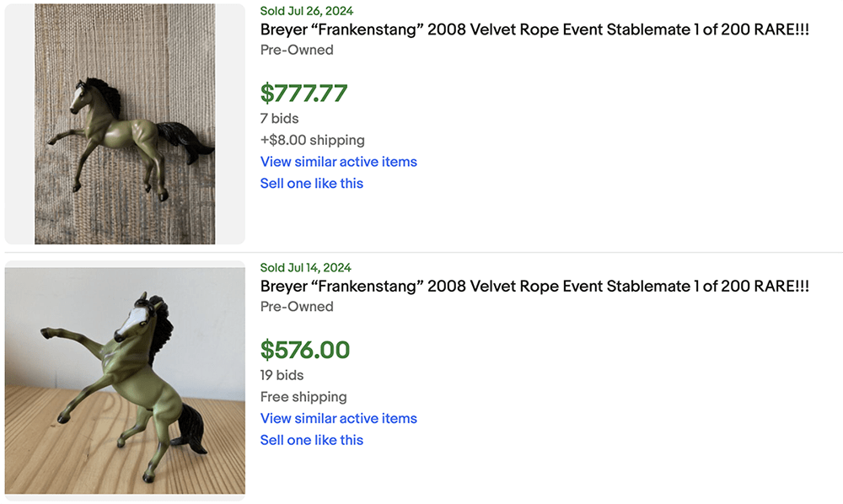Click the Sold Jul 14, 2024 date
This screenshot has height=504, width=843.
coord(305,268)
